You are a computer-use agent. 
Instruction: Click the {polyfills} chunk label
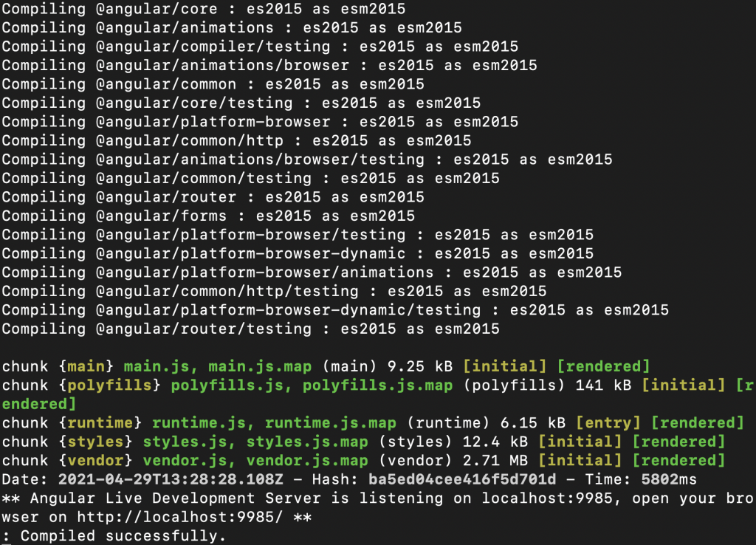[109, 385]
